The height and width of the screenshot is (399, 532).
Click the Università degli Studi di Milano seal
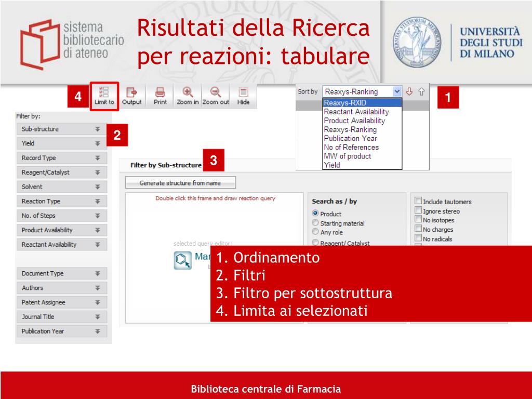pyautogui.click(x=417, y=42)
